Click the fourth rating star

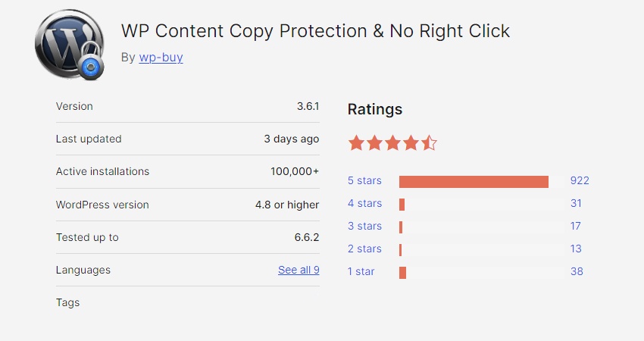(411, 142)
